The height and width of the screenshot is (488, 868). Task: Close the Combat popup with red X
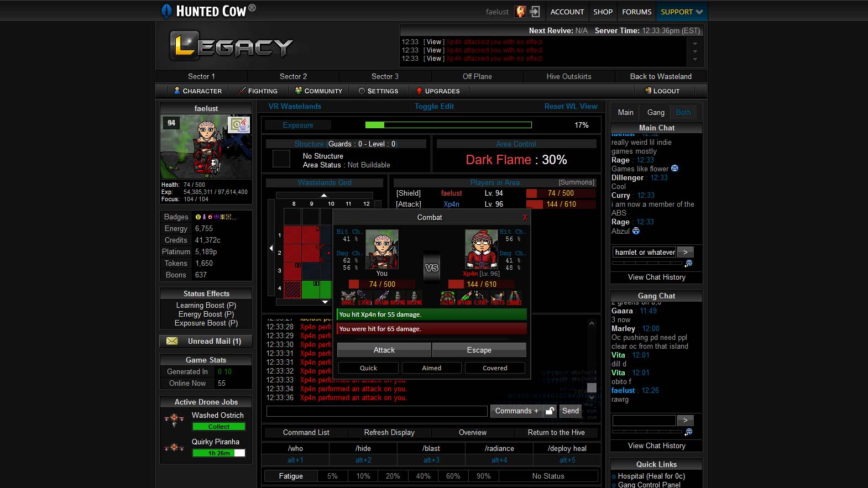[x=525, y=217]
